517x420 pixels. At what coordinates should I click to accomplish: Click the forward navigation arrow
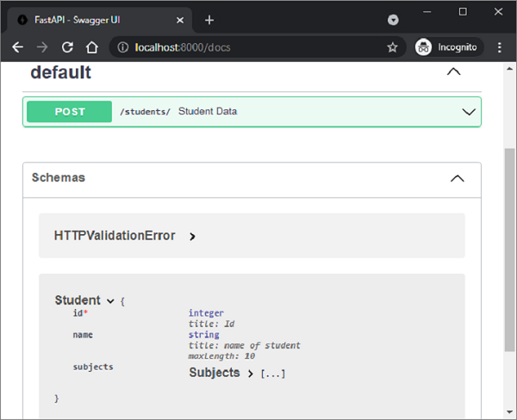[42, 47]
